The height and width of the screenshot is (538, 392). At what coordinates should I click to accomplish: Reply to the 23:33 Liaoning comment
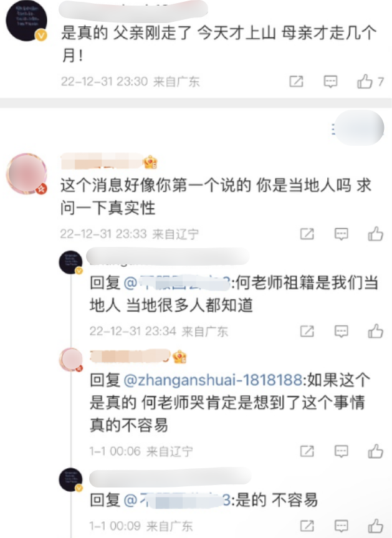(342, 234)
